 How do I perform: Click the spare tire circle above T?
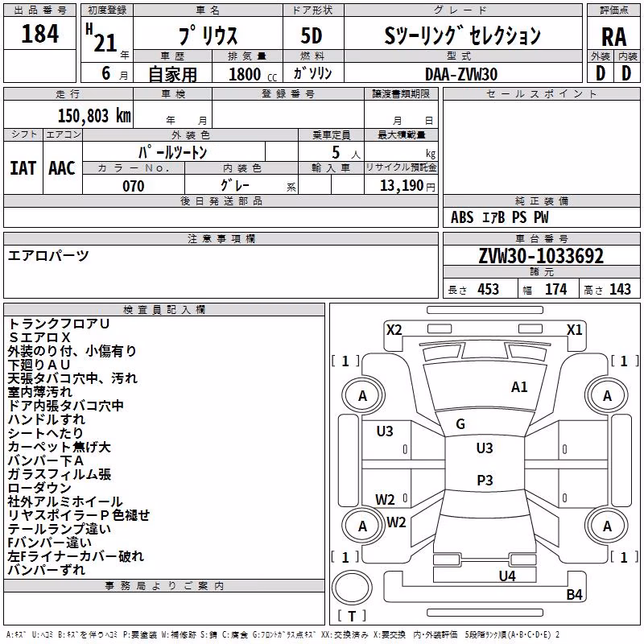(352, 588)
